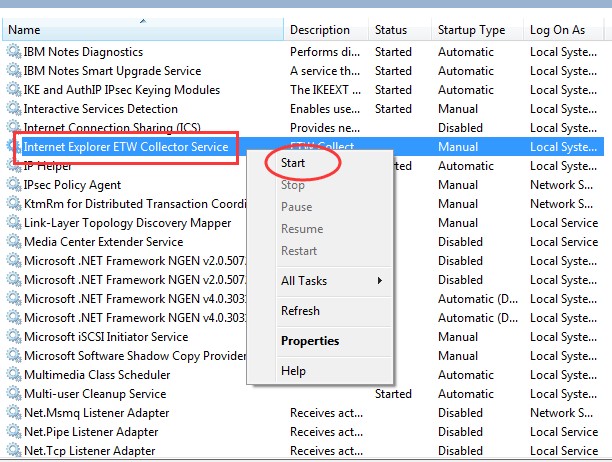Sort by the Description column header
The width and height of the screenshot is (612, 462).
pos(326,30)
